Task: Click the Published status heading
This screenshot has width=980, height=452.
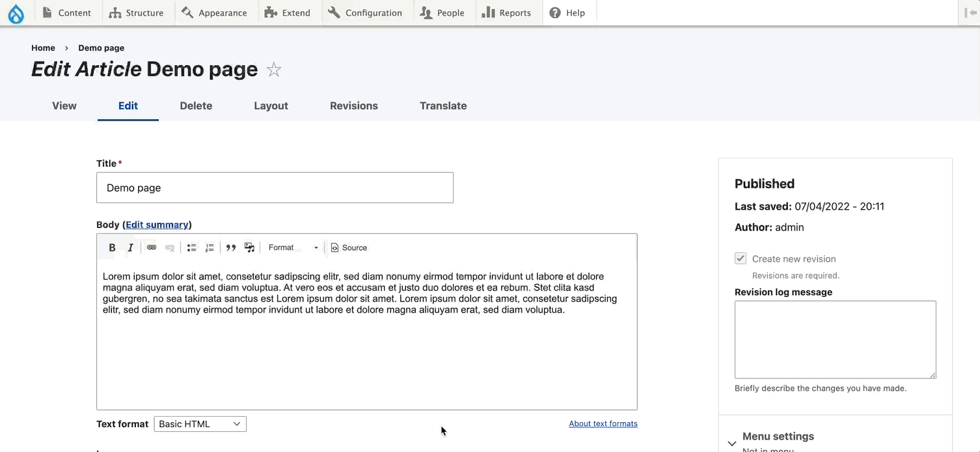Action: pyautogui.click(x=765, y=184)
